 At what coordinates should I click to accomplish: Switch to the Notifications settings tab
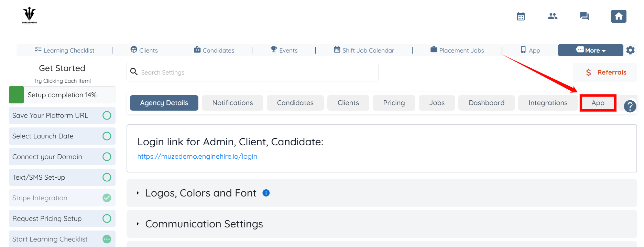click(x=232, y=103)
